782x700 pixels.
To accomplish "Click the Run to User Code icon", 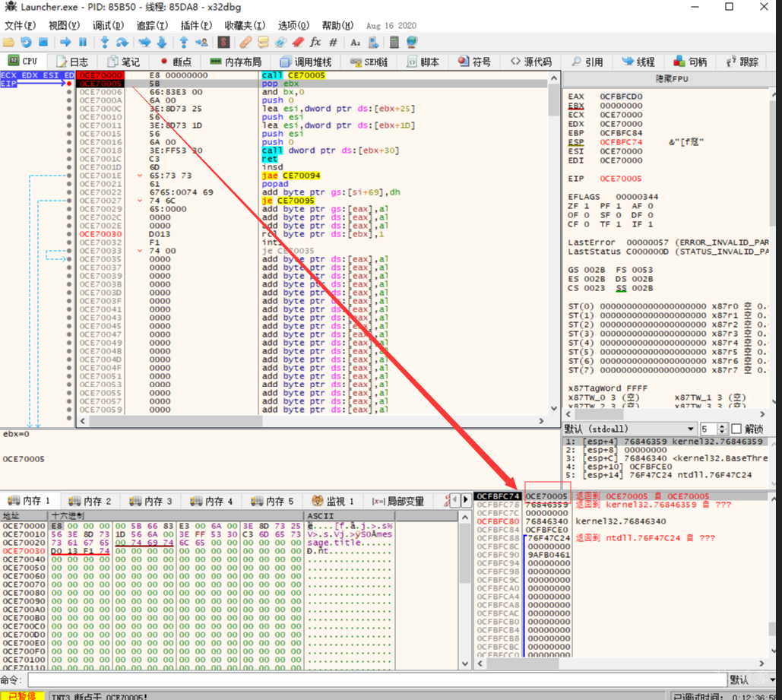I will pos(201,43).
